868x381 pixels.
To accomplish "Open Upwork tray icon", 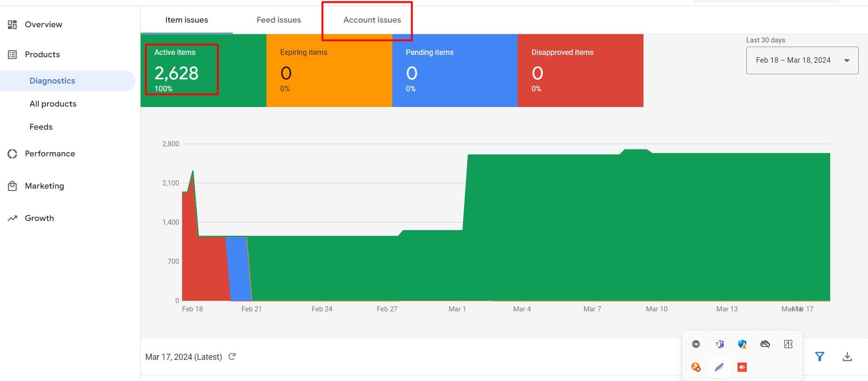I will coord(696,344).
